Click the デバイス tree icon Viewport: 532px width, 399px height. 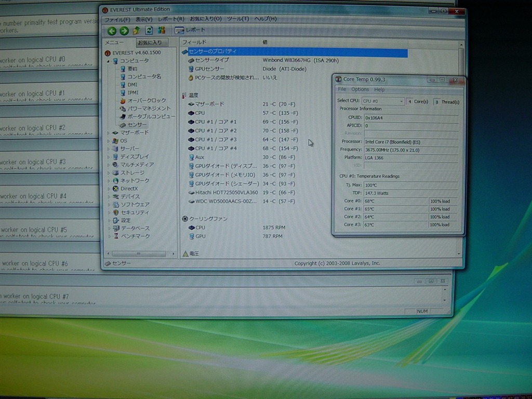click(x=115, y=196)
